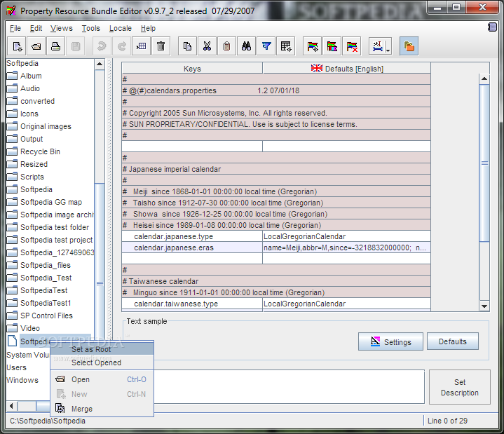The image size is (504, 434).
Task: Click the Defaults [English] column header
Action: click(x=347, y=69)
